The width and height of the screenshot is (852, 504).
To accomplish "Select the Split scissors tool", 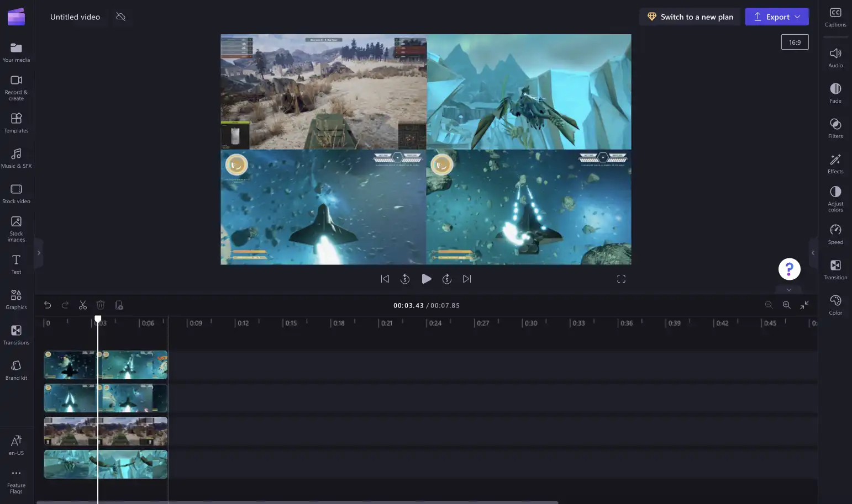I will click(x=83, y=305).
